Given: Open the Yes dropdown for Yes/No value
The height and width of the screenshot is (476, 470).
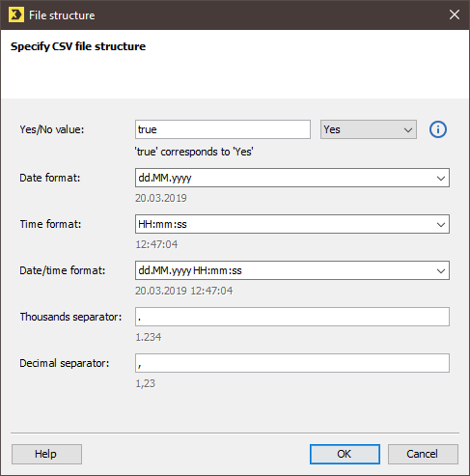Looking at the screenshot, I should click(369, 129).
